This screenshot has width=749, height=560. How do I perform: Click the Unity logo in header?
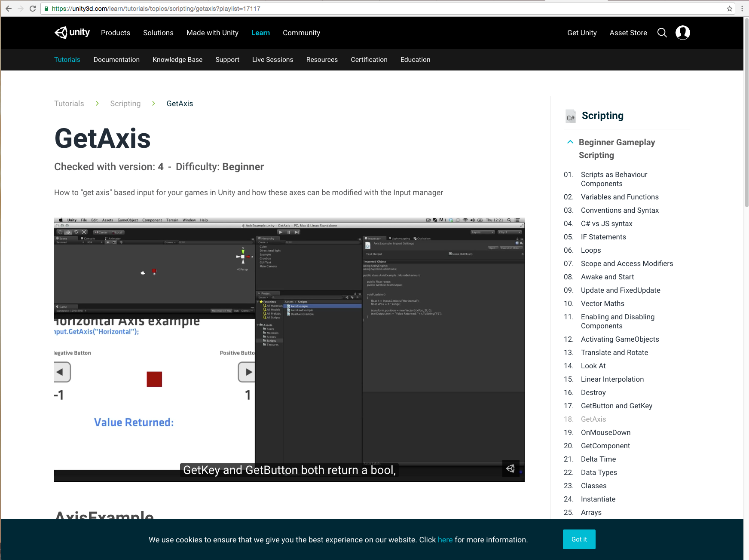click(x=72, y=33)
